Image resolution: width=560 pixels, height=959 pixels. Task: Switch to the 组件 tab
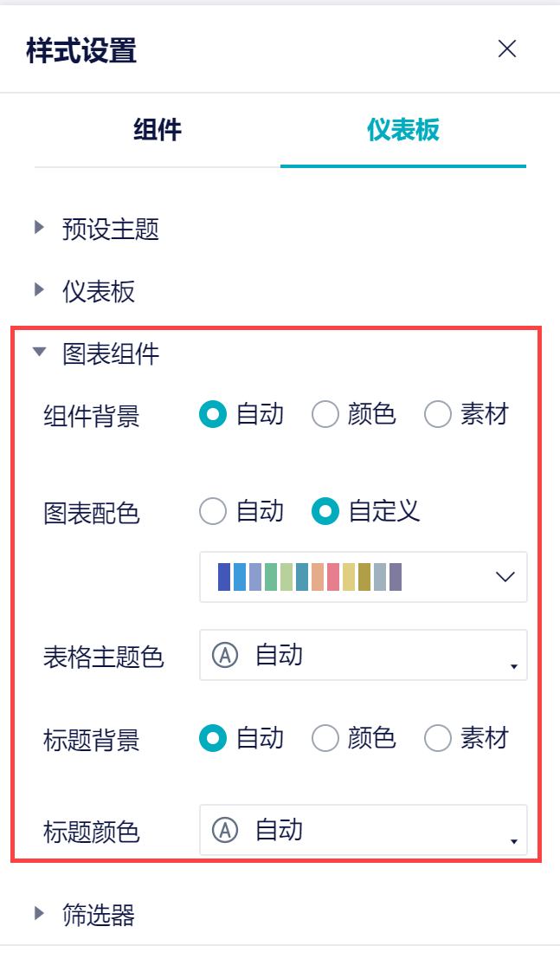158,130
